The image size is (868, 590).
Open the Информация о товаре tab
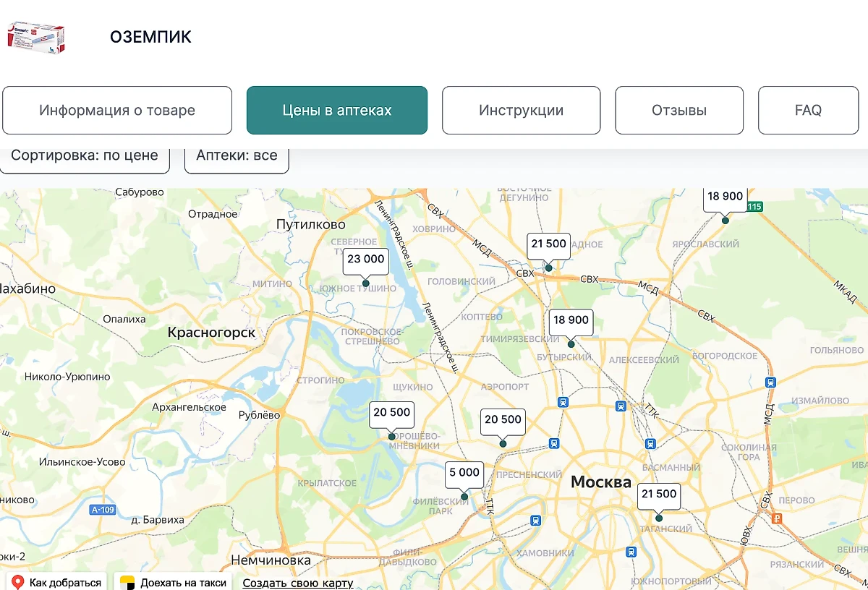[117, 110]
